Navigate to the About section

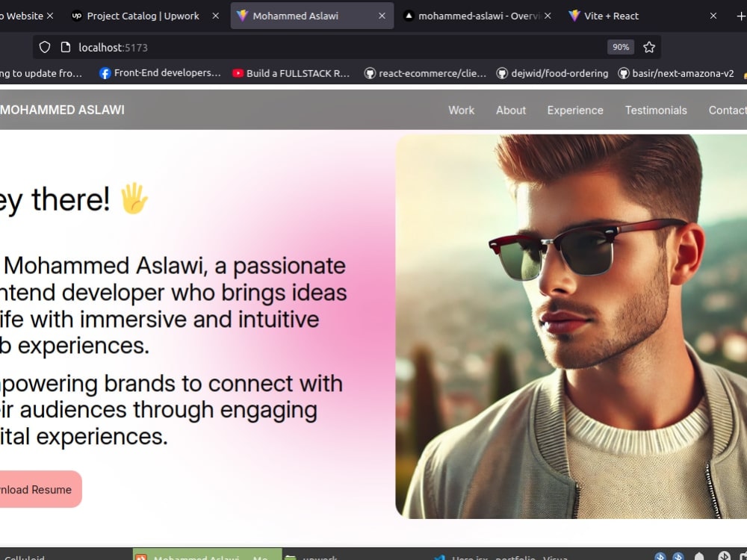(x=511, y=111)
